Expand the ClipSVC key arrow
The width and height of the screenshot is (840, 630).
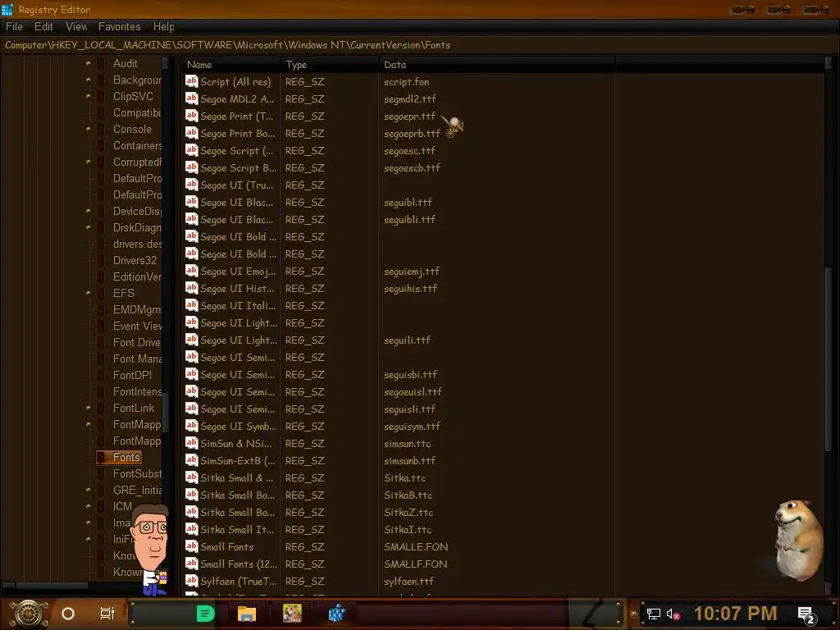[x=89, y=97]
